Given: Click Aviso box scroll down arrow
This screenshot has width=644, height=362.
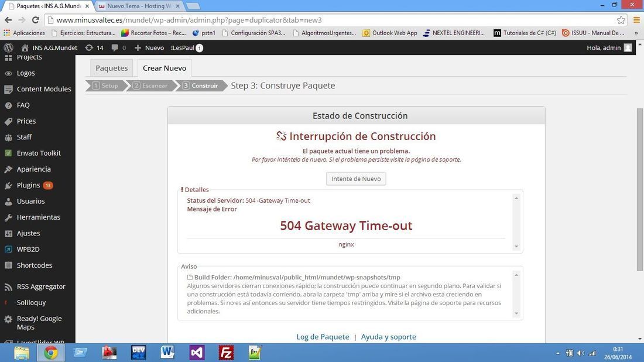Looking at the screenshot, I should 516,313.
